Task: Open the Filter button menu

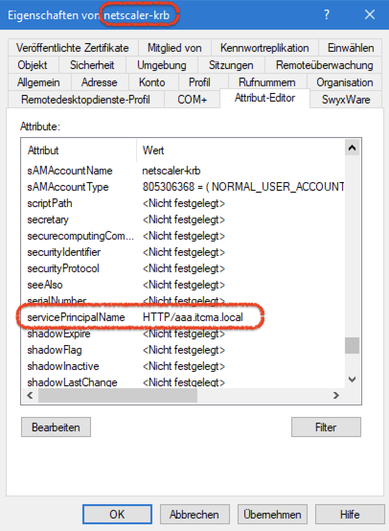Action: 326,427
